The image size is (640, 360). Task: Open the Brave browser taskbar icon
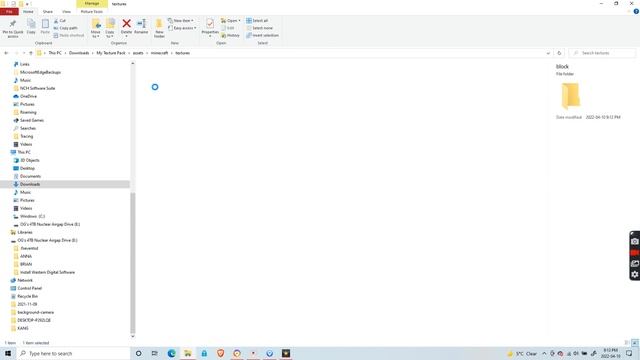point(220,353)
